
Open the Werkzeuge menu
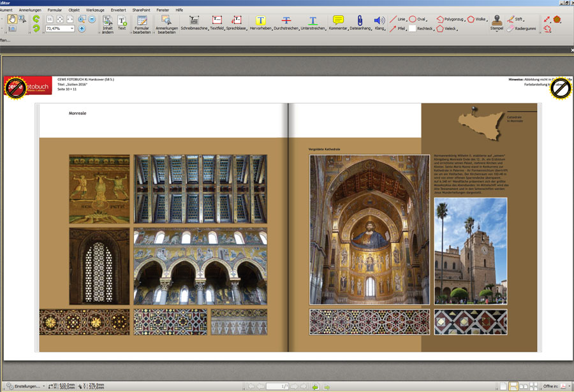95,10
